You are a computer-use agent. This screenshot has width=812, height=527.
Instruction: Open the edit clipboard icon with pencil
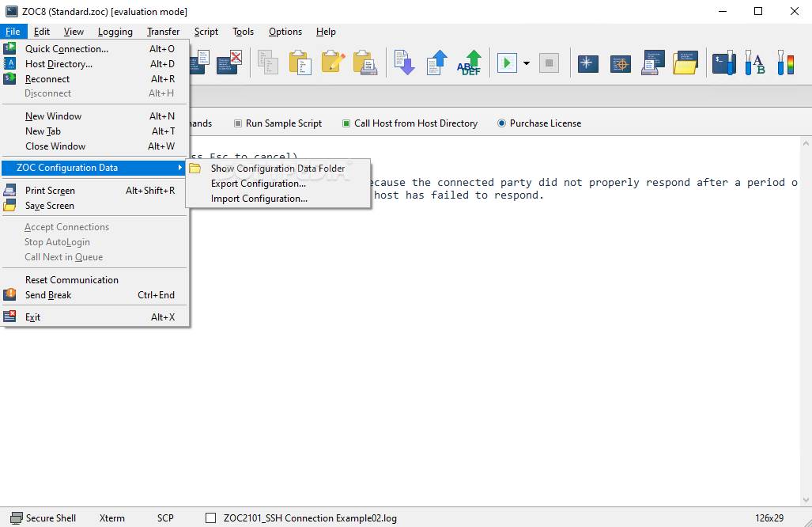(x=332, y=63)
